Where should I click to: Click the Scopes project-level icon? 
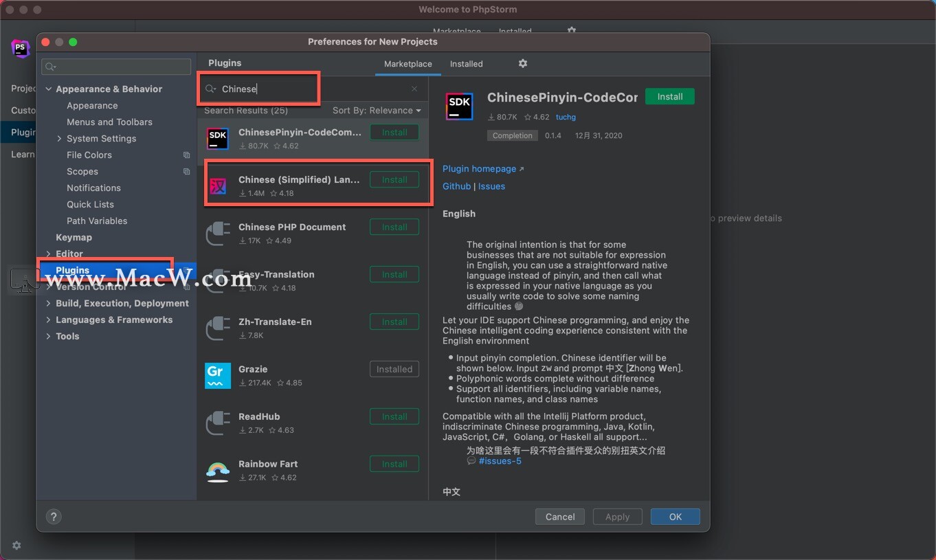186,172
